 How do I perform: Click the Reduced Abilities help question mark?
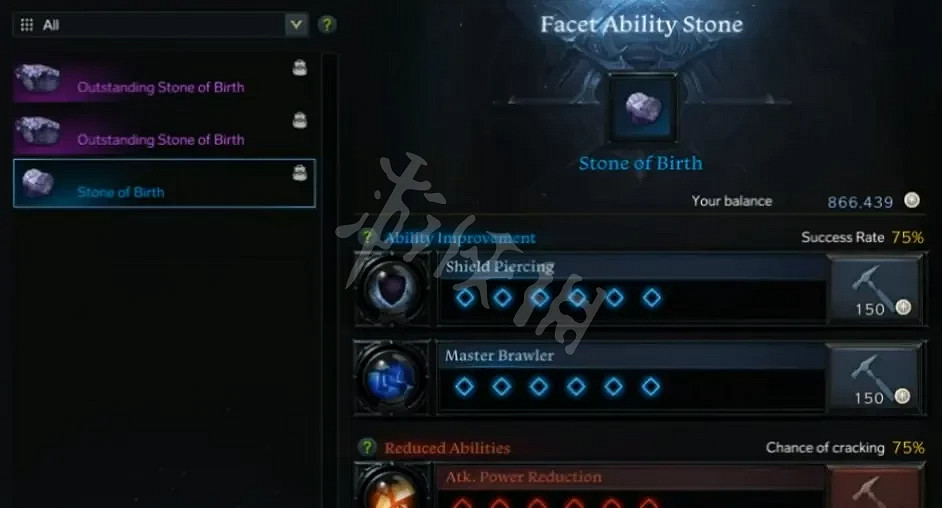click(x=366, y=447)
